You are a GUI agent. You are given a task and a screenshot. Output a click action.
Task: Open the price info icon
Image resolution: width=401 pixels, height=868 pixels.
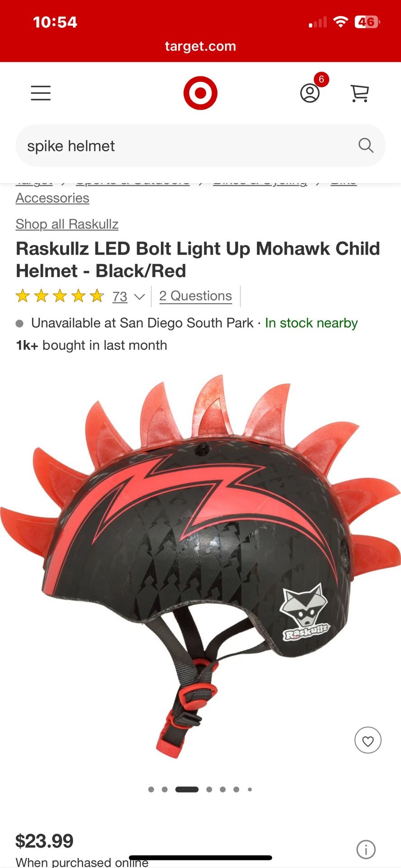(366, 849)
